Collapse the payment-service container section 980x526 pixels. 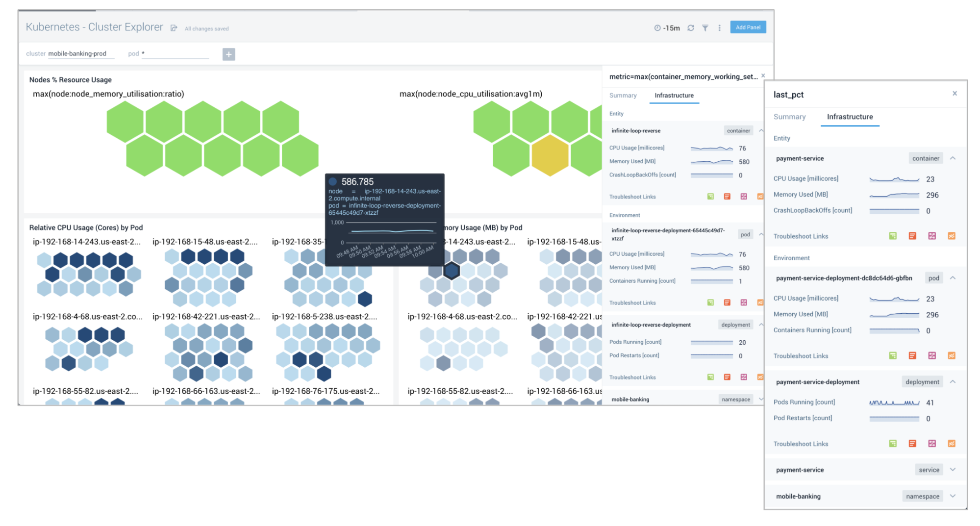953,158
